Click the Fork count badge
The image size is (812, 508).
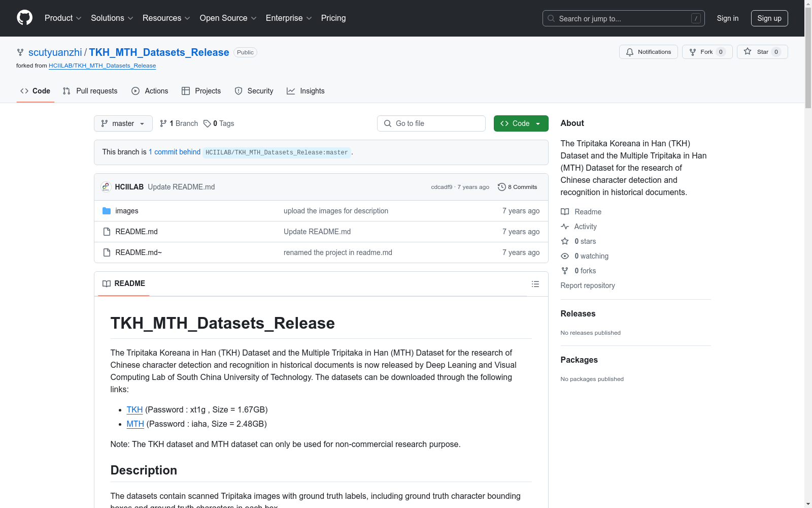coord(721,52)
